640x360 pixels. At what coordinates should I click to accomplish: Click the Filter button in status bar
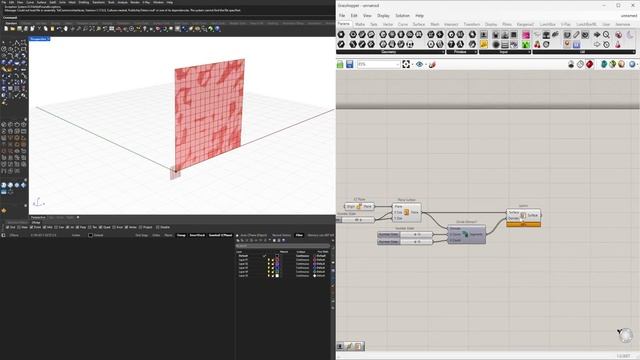[x=299, y=235]
